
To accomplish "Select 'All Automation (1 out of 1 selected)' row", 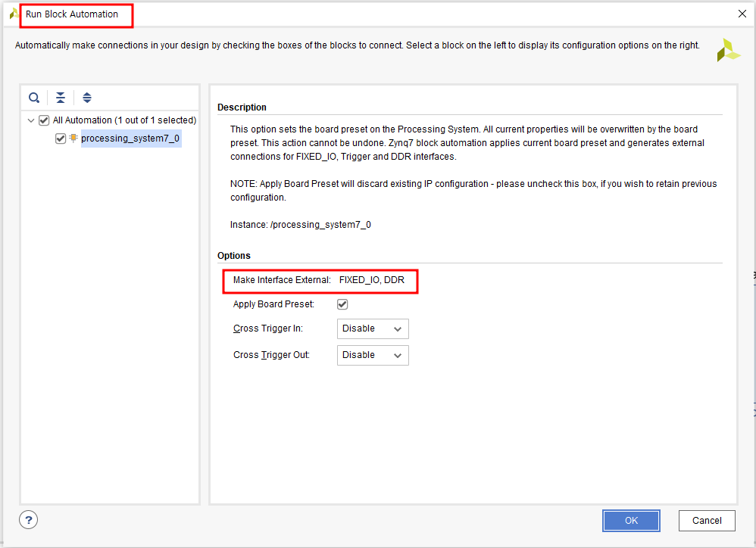I will (x=124, y=120).
